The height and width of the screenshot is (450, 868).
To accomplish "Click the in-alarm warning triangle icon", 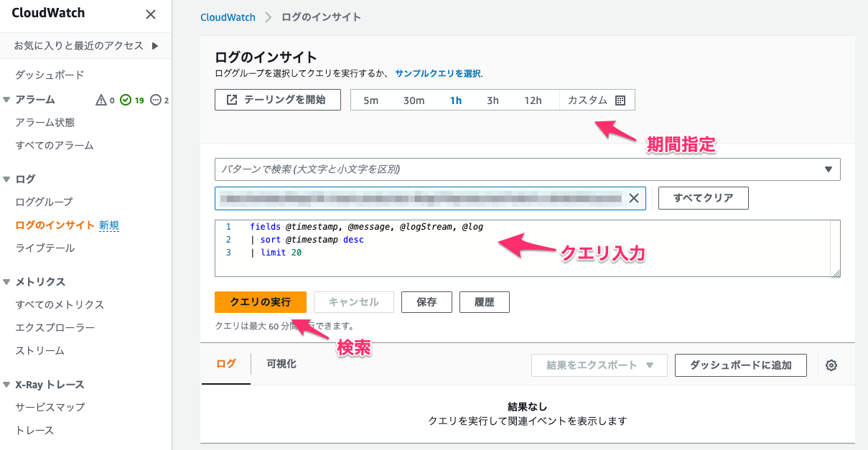I will coord(102,100).
